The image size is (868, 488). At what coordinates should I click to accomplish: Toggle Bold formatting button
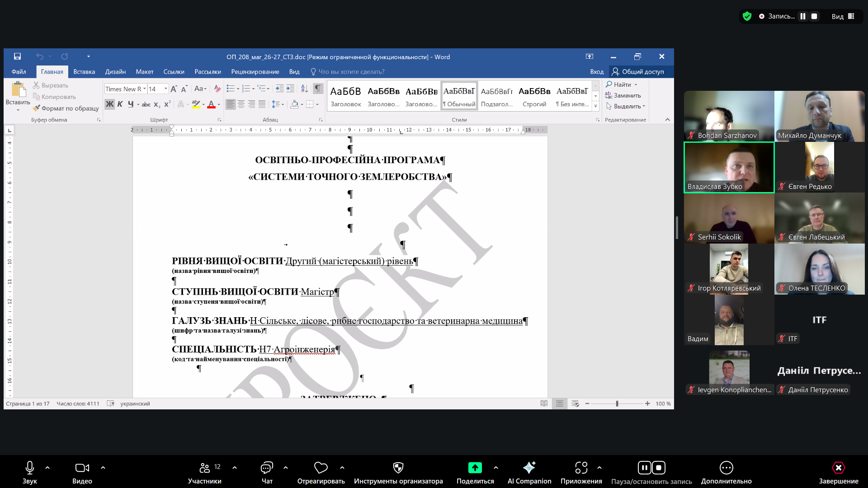coord(109,104)
